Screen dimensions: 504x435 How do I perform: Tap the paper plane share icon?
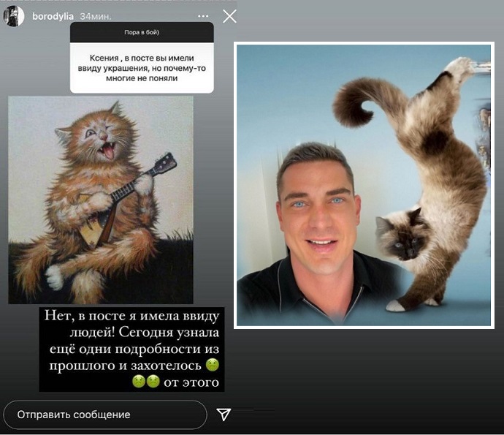pos(224,415)
